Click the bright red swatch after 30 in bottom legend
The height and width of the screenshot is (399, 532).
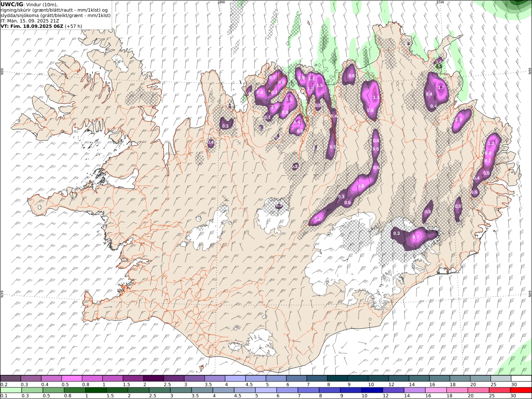pyautogui.click(x=520, y=390)
